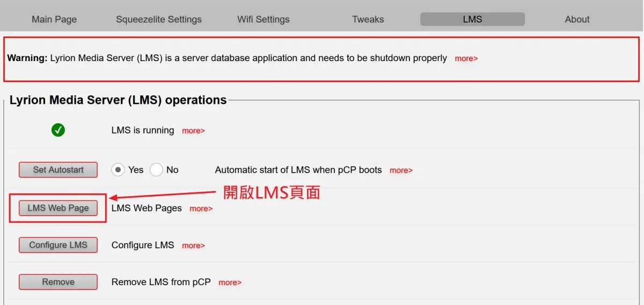Open the Main Page tab
The height and width of the screenshot is (305, 644).
click(54, 19)
